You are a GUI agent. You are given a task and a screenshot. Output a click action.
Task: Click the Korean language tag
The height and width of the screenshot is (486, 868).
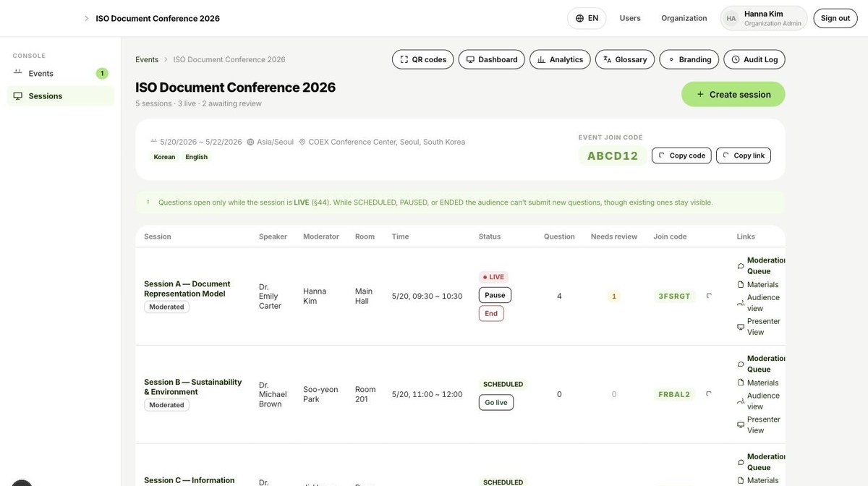164,157
